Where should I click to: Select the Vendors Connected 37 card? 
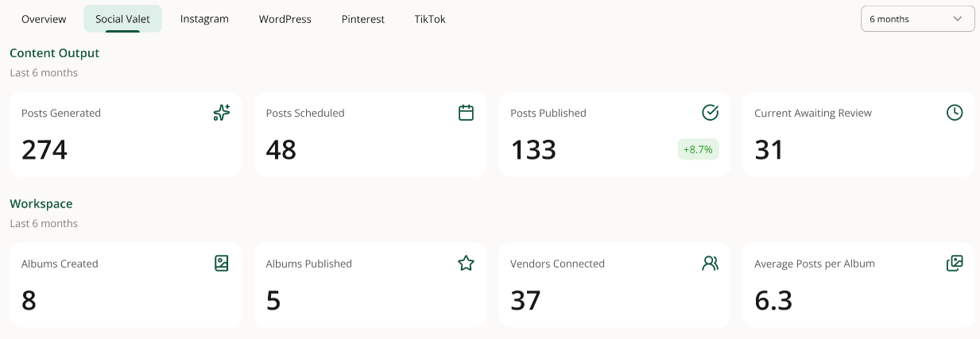pyautogui.click(x=614, y=285)
